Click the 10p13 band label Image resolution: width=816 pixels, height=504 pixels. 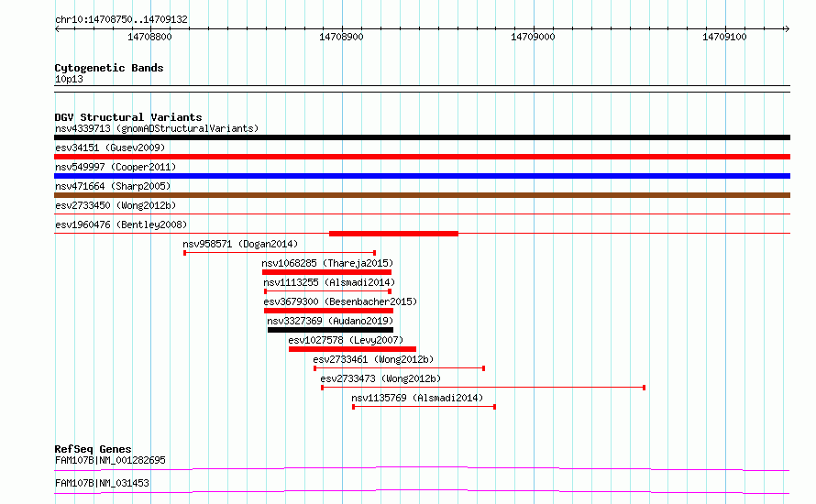(x=69, y=80)
